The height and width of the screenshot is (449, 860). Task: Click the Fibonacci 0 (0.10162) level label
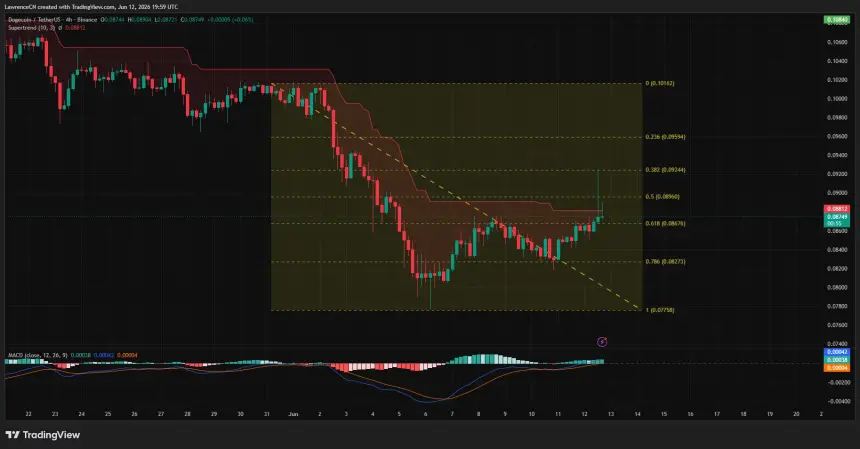(x=660, y=83)
